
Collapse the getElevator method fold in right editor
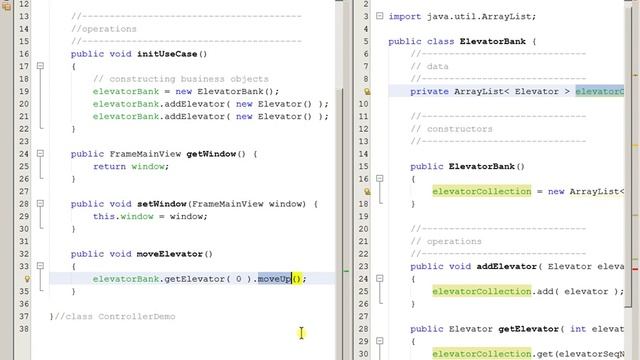[x=380, y=341]
